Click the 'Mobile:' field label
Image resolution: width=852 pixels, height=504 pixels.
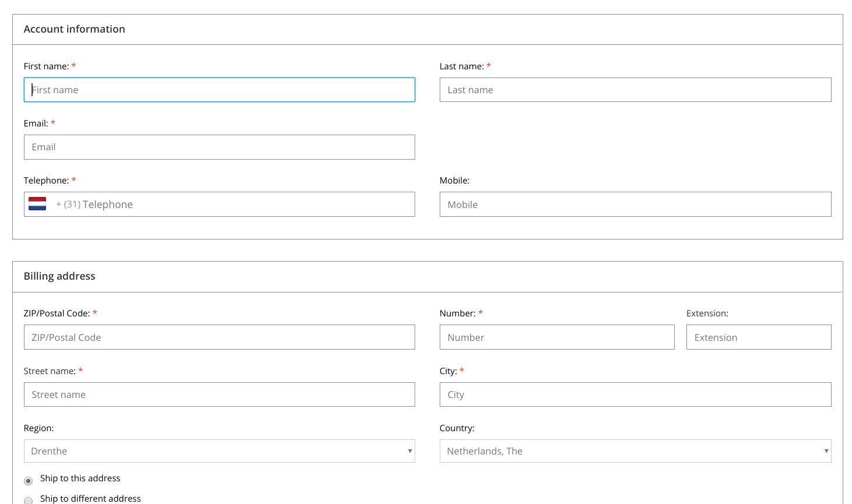tap(455, 181)
